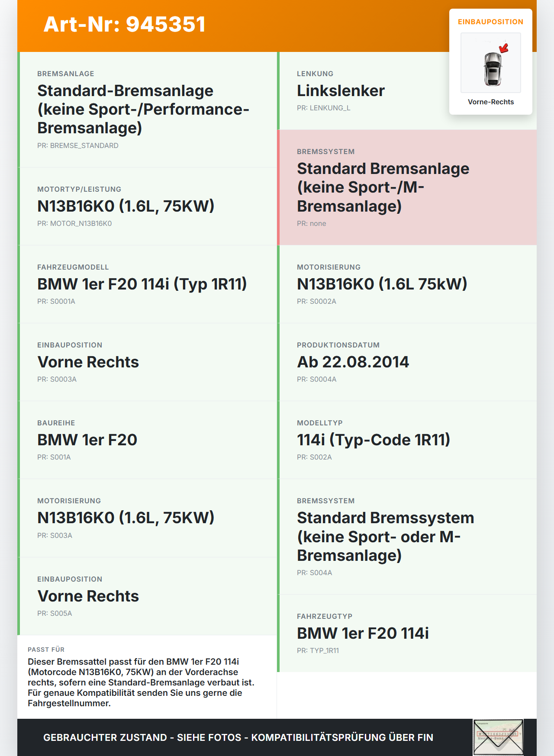Click the PR: TYP_1R11 code
Image resolution: width=554 pixels, height=756 pixels.
(318, 650)
